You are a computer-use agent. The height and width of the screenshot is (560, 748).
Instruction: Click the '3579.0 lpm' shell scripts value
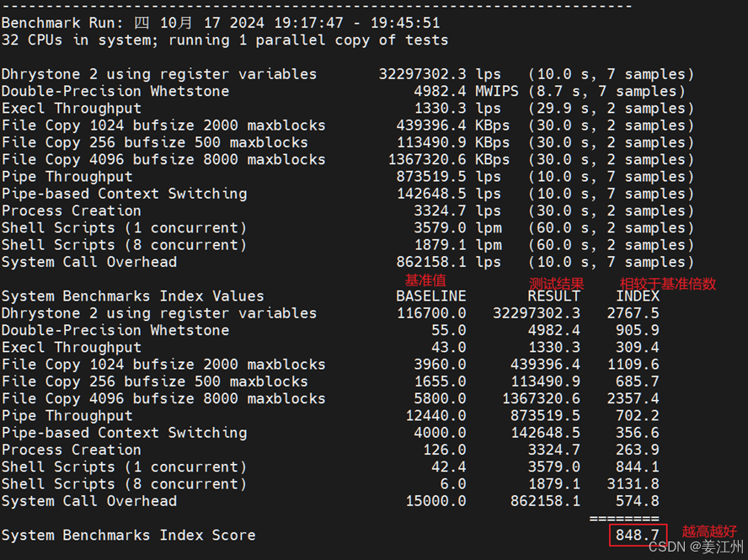point(457,228)
